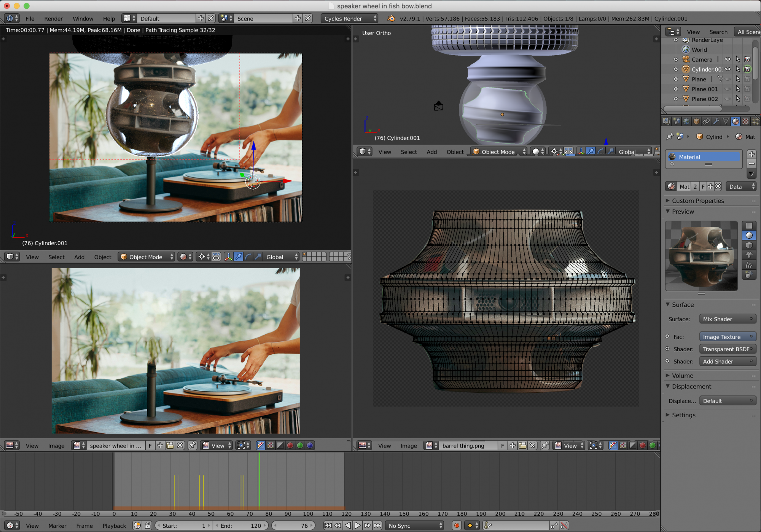Click the material users count 2 button
The image size is (761, 532).
click(x=695, y=186)
